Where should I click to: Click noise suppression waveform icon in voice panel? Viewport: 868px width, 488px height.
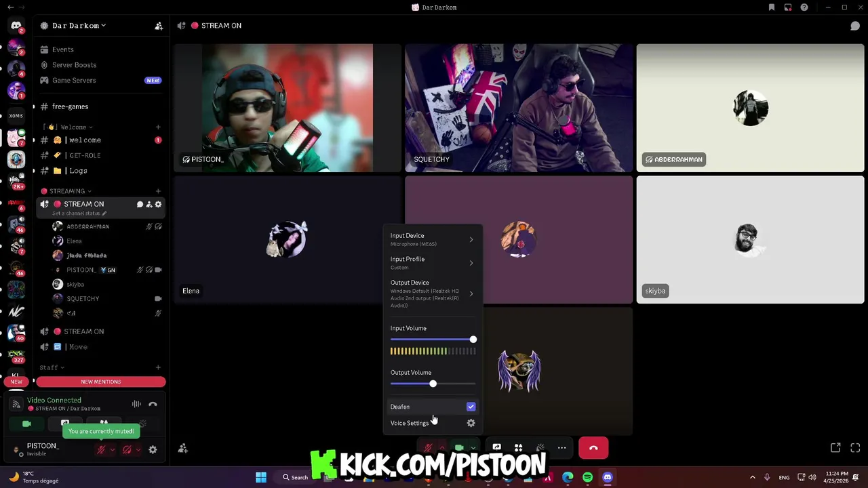[136, 404]
